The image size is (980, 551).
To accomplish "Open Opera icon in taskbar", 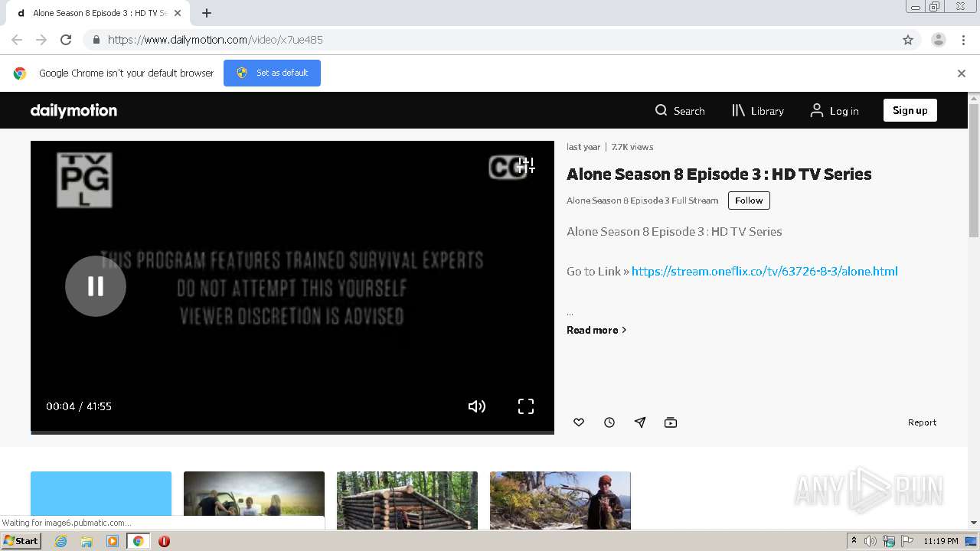I will (x=164, y=541).
